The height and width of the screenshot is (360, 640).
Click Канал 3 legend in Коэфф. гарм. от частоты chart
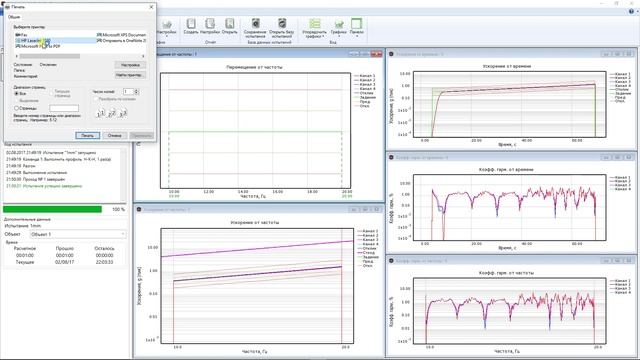pos(620,289)
